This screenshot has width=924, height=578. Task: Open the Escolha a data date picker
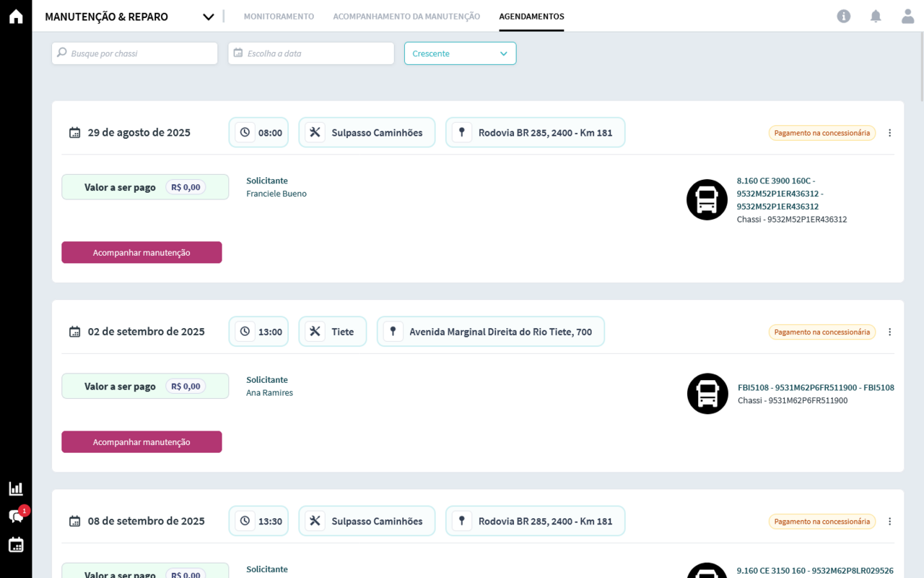pos(311,53)
